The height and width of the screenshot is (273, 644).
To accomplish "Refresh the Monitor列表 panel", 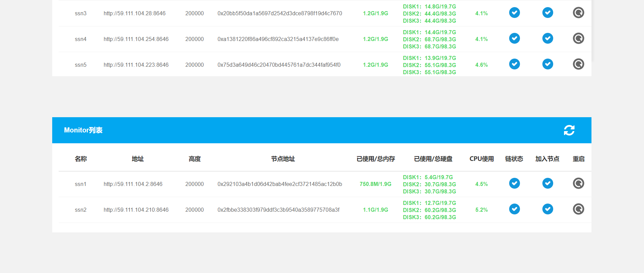I will pos(569,130).
